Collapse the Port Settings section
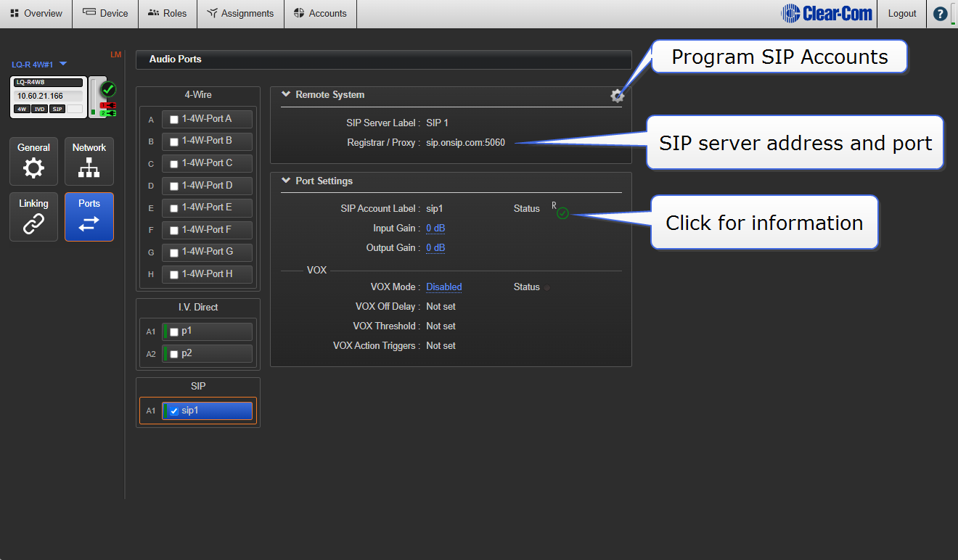958x560 pixels. pyautogui.click(x=286, y=181)
